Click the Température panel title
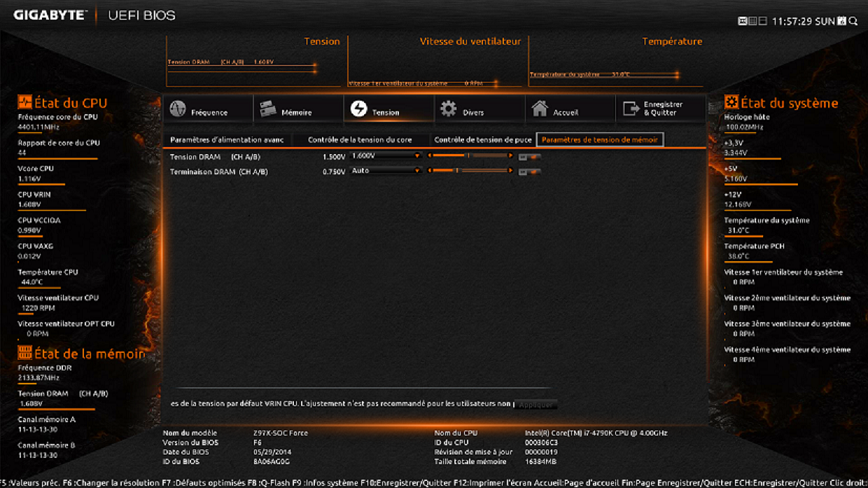Screen dimensions: 868x488 [x=672, y=41]
